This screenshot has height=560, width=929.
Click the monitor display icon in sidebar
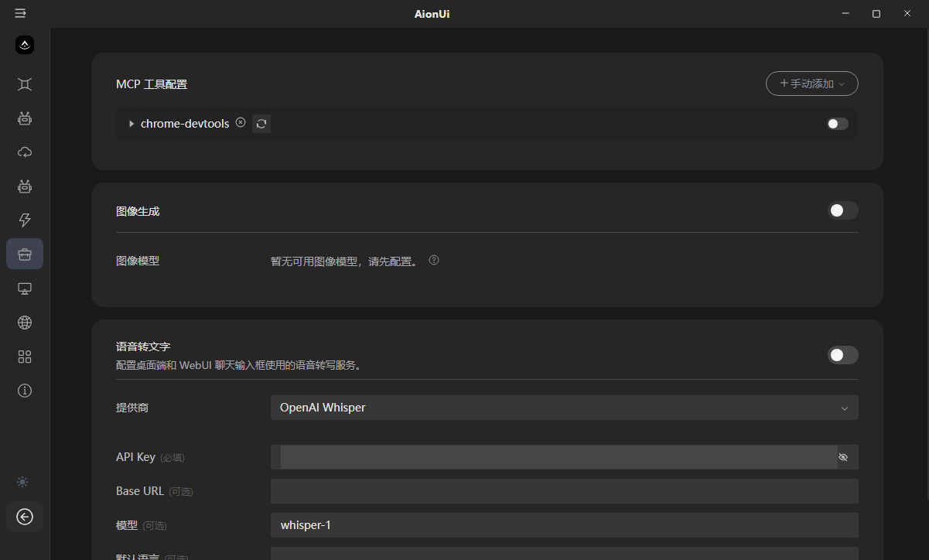point(25,289)
